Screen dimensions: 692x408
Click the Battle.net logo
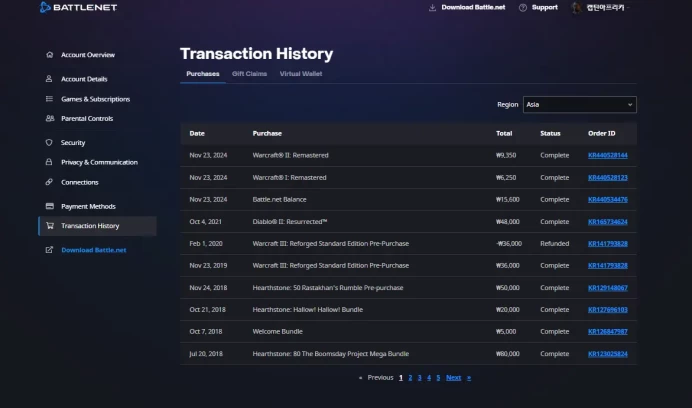coord(78,7)
